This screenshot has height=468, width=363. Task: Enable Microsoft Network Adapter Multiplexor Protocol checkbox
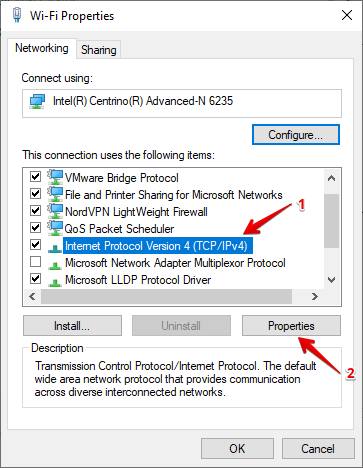(x=35, y=262)
